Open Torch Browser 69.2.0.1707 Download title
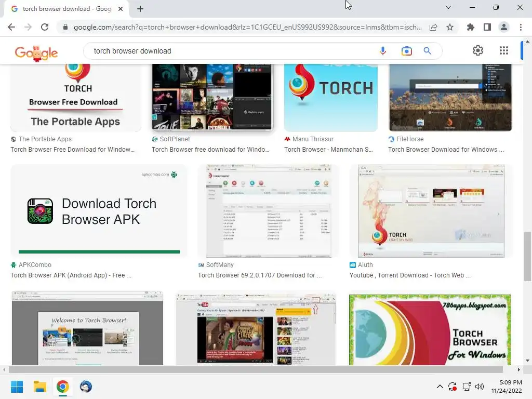532x399 pixels. coord(260,275)
